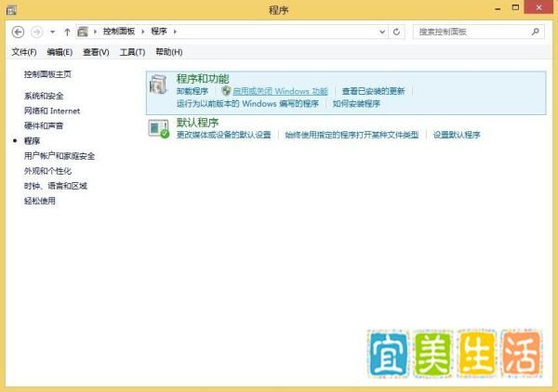Click 如何安装程序
Screen dimensions: 558x392
pyautogui.click(x=356, y=104)
